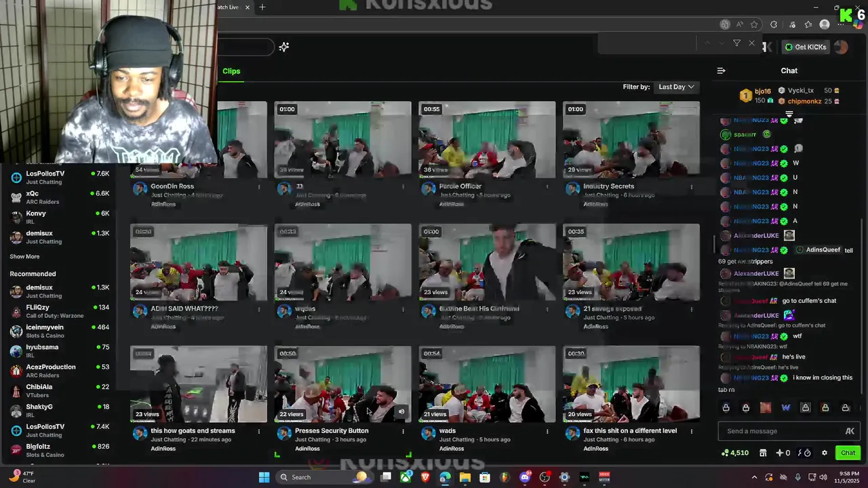Screen dimensions: 868x488
Task: Click the sparkle gift counter icon
Action: tap(783, 453)
